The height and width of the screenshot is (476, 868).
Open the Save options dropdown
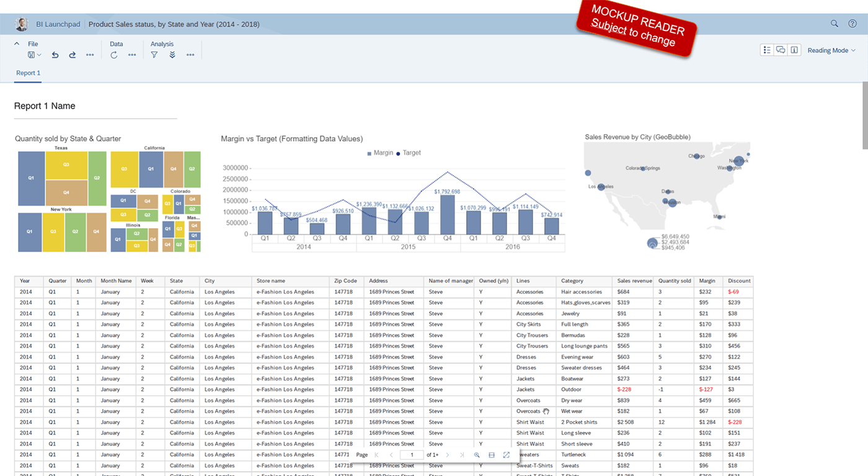click(35, 55)
